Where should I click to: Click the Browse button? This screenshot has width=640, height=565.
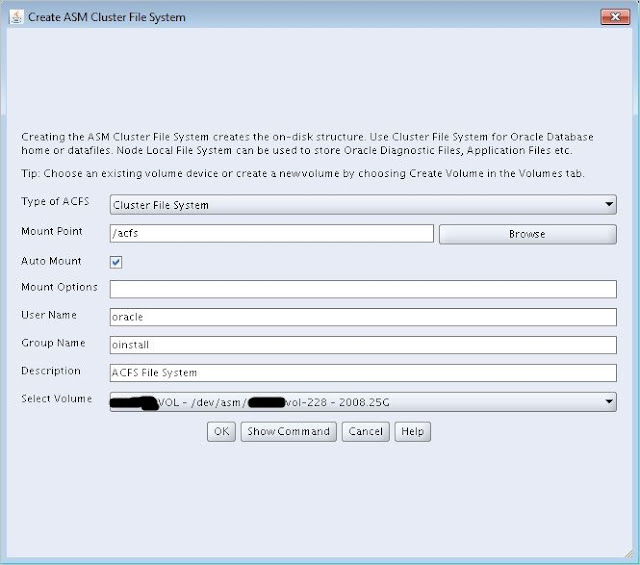point(527,234)
